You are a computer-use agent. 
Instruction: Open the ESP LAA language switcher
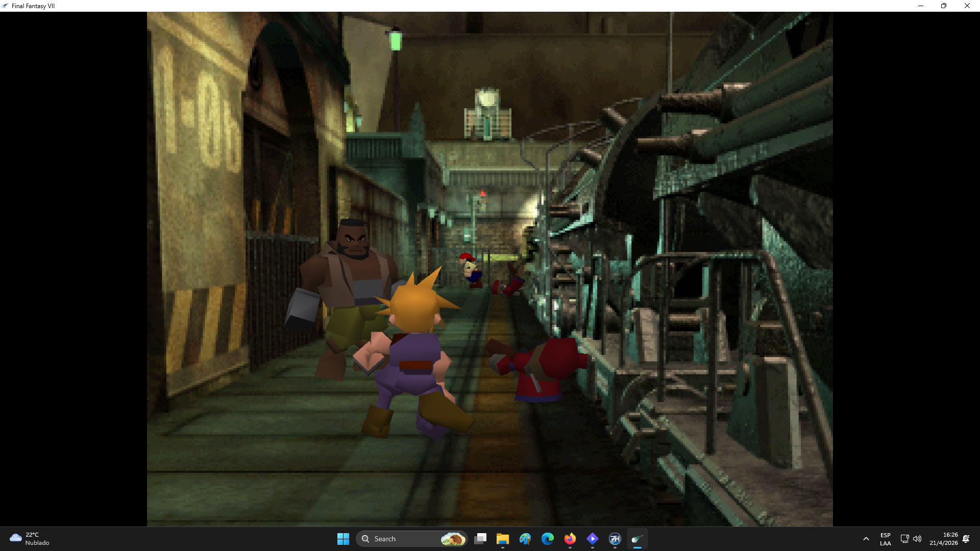[x=885, y=539]
